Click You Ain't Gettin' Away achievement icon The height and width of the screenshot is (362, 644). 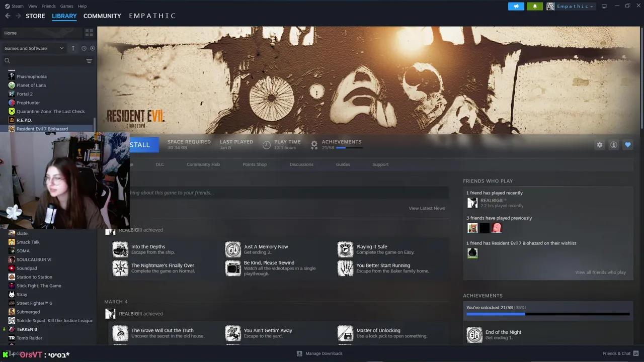(233, 333)
